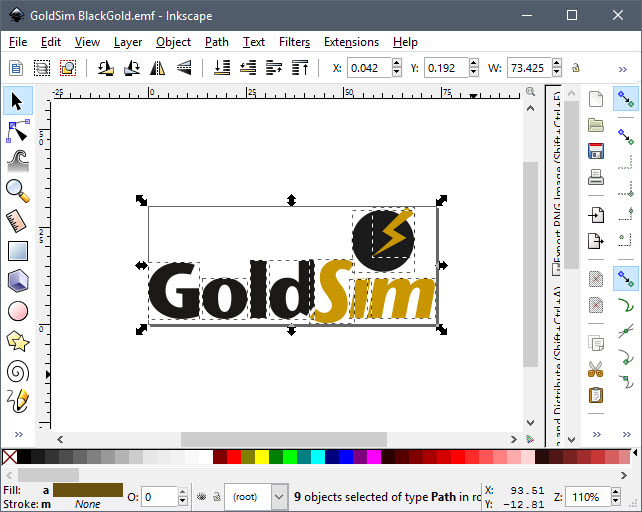Viewport: 642px width, 512px height.
Task: Select the Node edit tool
Action: (18, 131)
